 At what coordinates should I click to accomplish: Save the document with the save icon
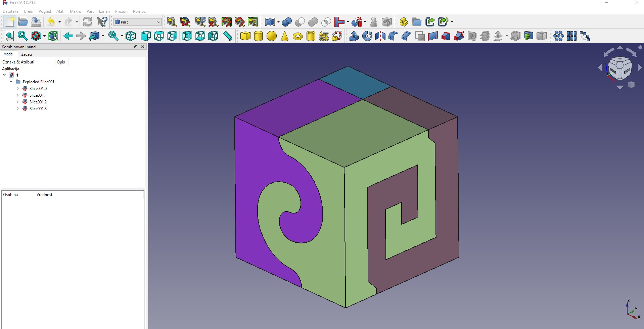pos(36,22)
